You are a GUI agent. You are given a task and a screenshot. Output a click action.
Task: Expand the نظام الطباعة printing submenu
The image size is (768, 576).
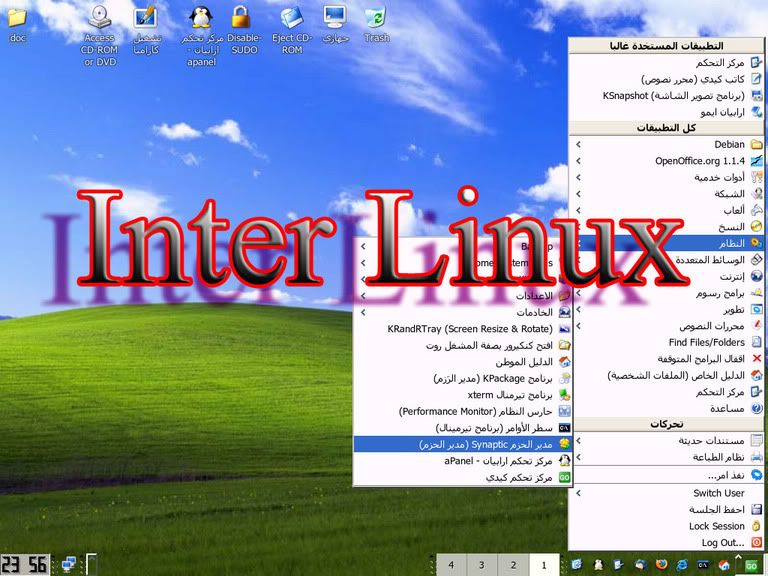(x=667, y=457)
